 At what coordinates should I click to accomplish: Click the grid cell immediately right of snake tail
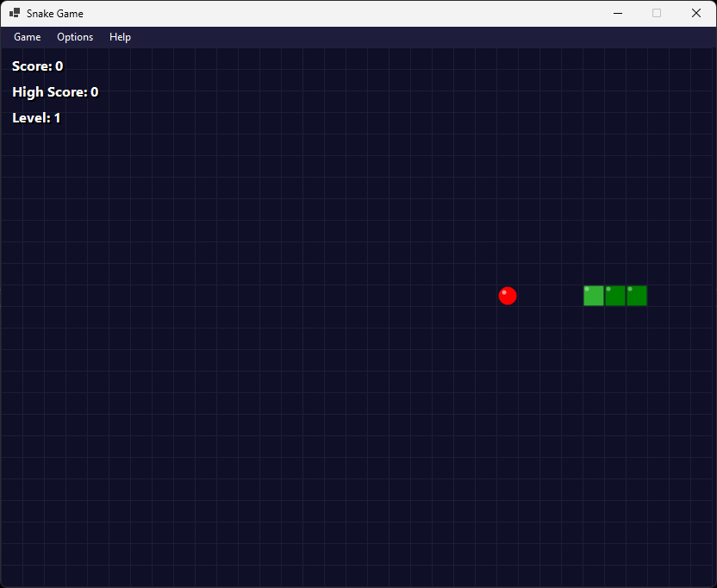point(658,296)
